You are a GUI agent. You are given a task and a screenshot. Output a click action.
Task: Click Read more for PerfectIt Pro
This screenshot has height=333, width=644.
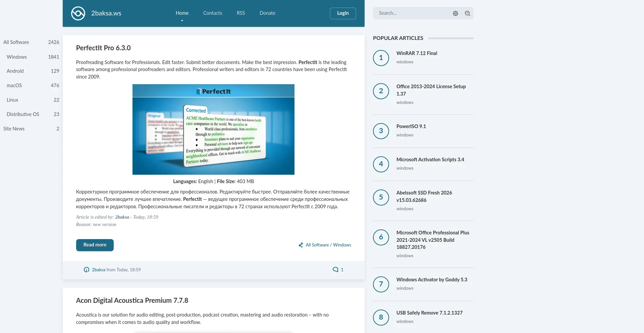(95, 245)
